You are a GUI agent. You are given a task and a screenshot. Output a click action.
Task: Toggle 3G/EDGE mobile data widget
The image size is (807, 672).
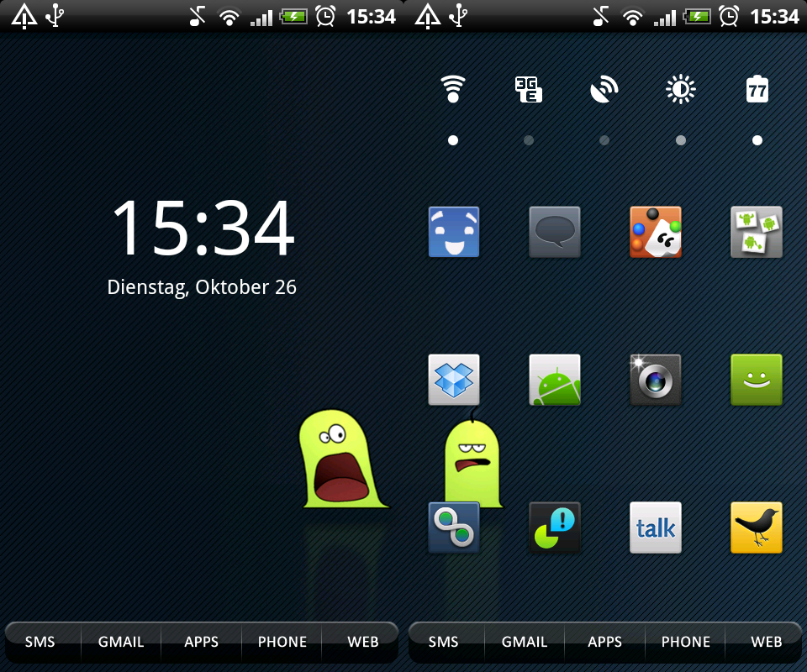pos(529,90)
